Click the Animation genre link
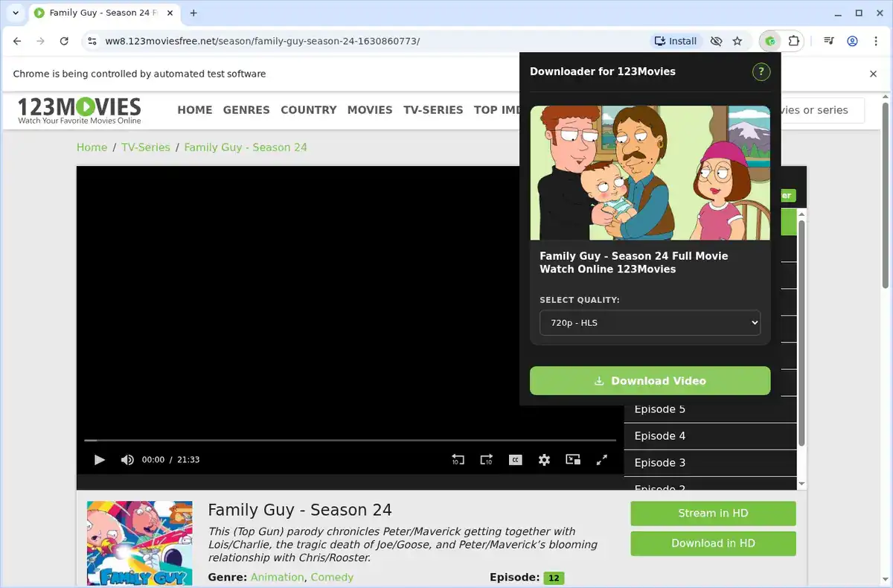 click(277, 577)
